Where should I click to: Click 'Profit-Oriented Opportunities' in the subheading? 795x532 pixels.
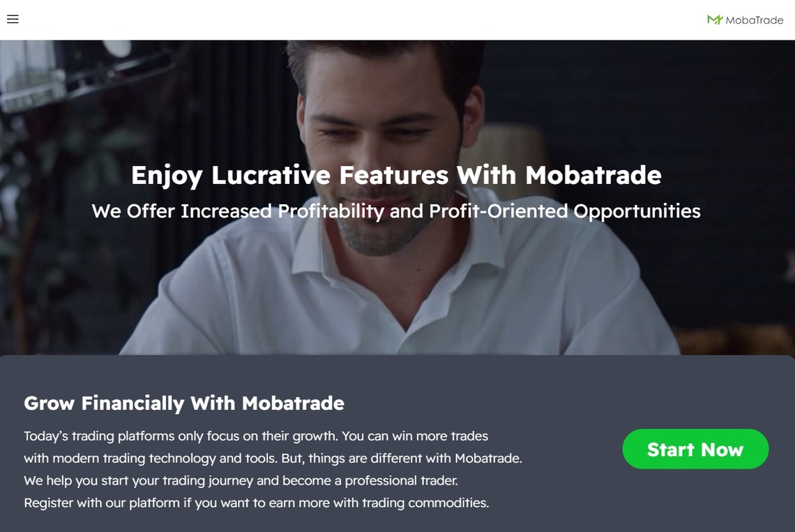[565, 211]
